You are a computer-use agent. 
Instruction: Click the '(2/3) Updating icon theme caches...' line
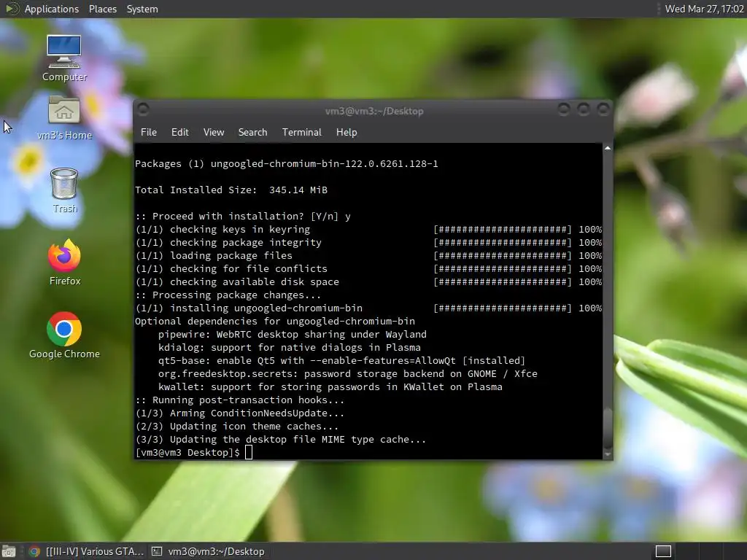[x=237, y=427]
